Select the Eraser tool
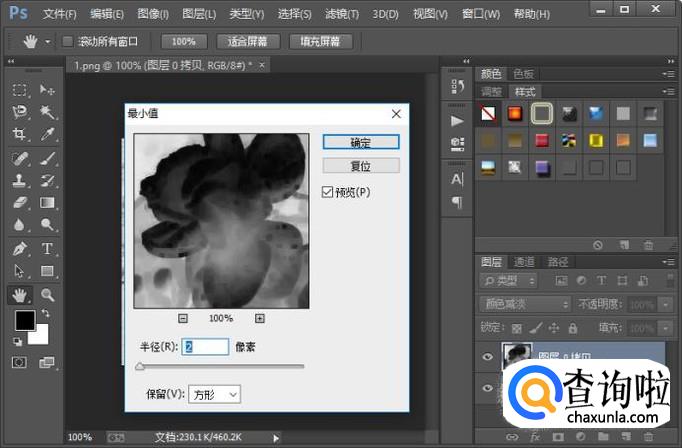682x448 pixels. click(19, 203)
